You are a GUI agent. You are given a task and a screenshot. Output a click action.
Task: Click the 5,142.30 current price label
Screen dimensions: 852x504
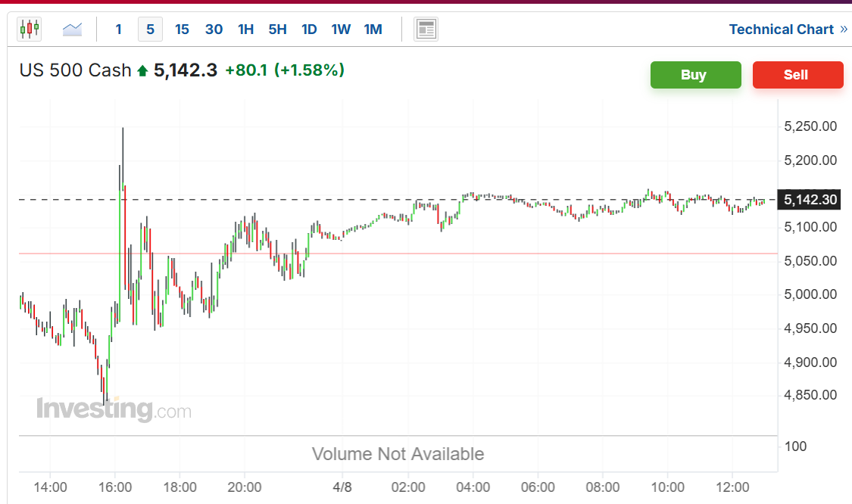point(810,200)
